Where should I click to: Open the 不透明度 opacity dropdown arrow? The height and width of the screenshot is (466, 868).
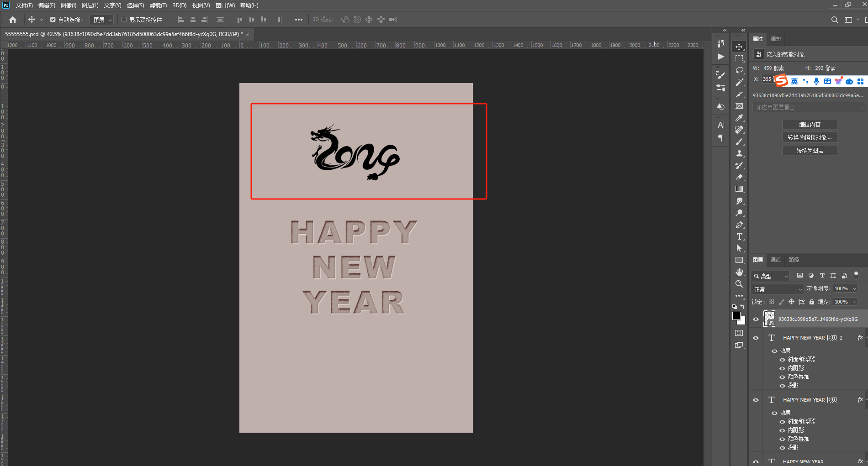point(854,288)
